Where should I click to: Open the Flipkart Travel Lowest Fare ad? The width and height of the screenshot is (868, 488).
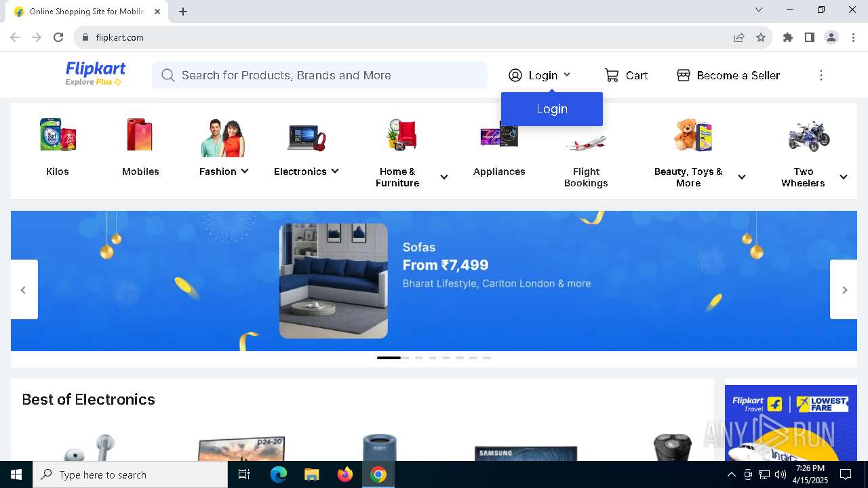pos(791,423)
